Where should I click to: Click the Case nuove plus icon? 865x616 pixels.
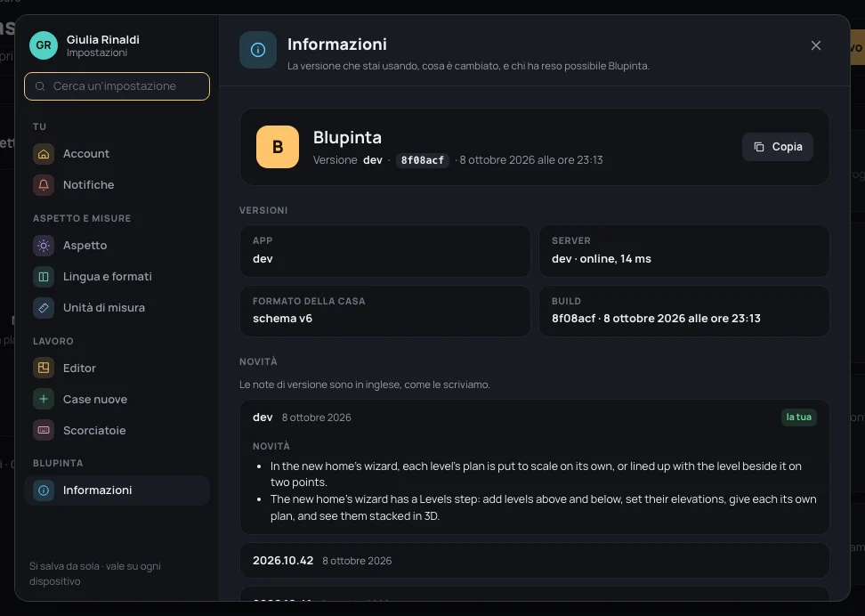point(44,399)
